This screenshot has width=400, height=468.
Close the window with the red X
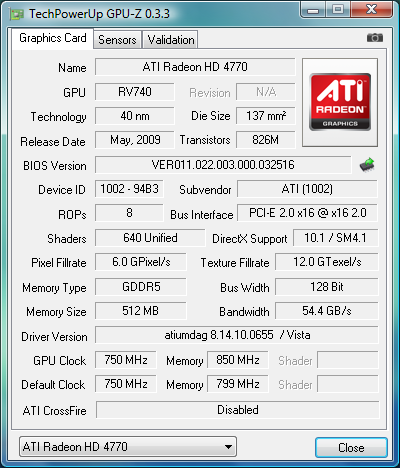click(x=371, y=10)
